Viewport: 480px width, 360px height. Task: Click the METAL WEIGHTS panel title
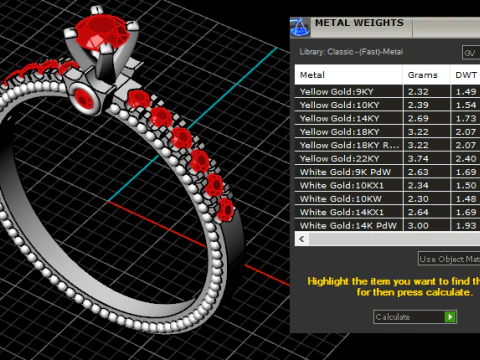[359, 23]
